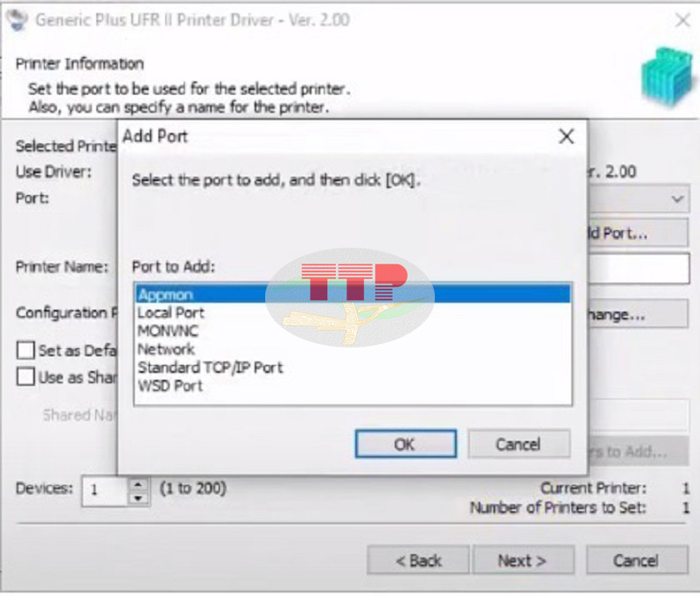700x596 pixels.
Task: Open the Port dropdown arrow
Action: click(x=677, y=198)
